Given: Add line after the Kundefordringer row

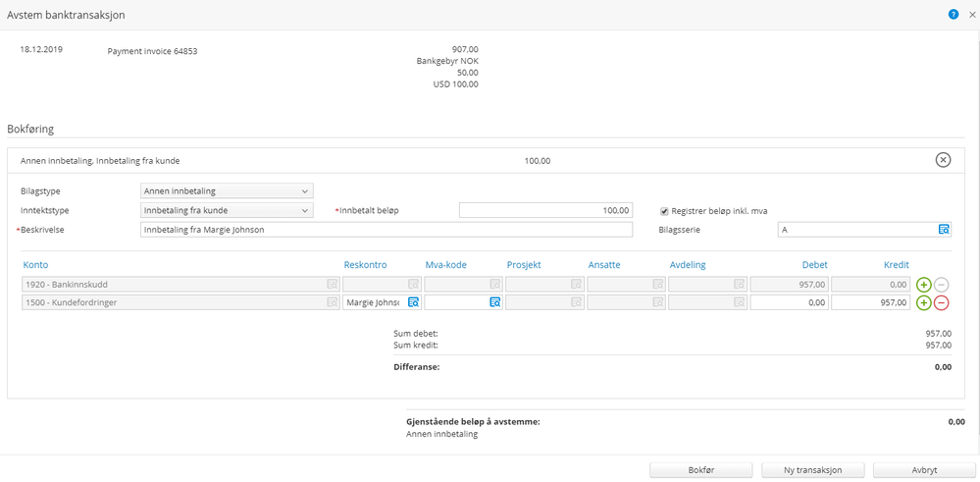Looking at the screenshot, I should [923, 303].
